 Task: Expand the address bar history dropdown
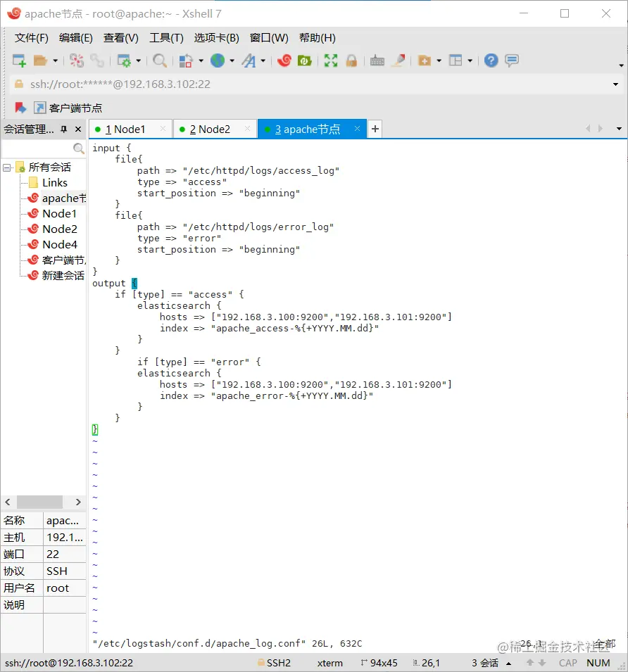[x=615, y=84]
